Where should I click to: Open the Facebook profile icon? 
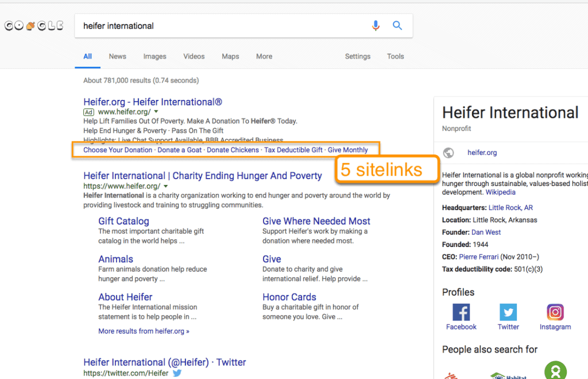point(461,312)
